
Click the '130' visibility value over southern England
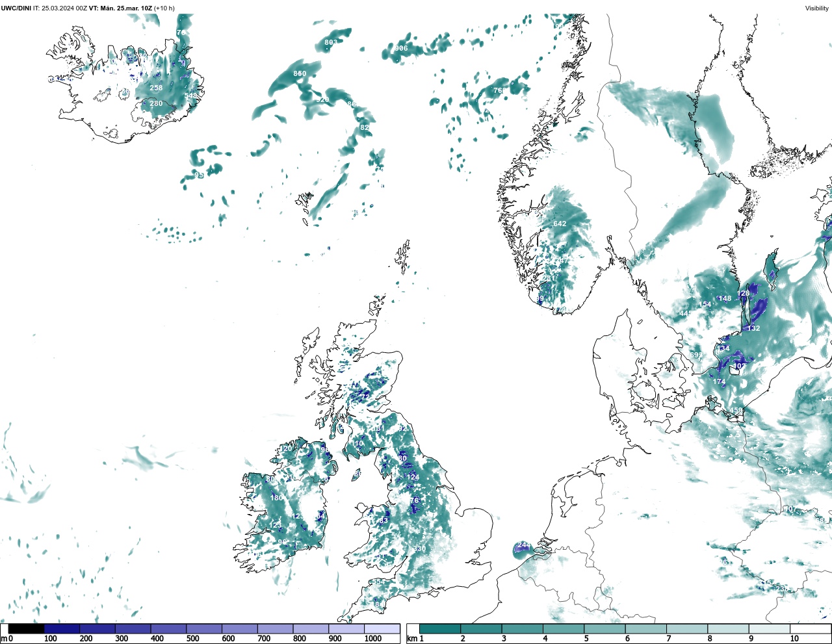pyautogui.click(x=420, y=549)
